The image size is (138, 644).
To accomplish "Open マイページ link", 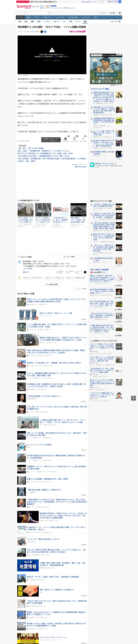I will (103, 13).
